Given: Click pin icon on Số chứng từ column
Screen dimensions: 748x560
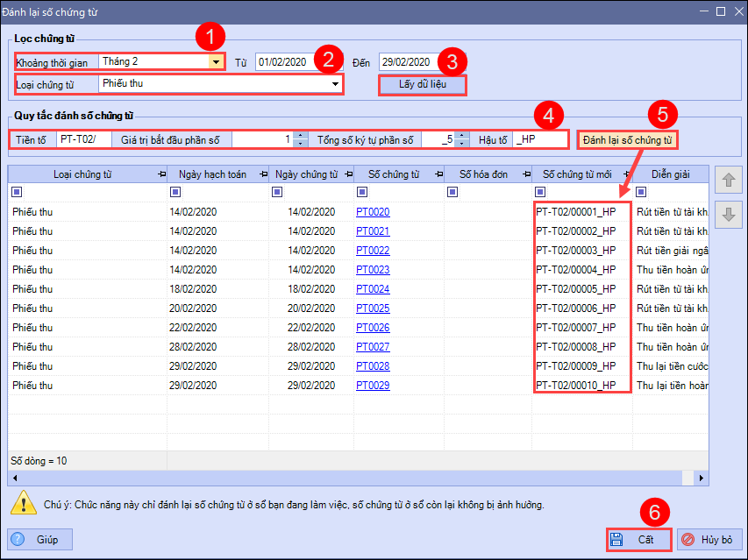Looking at the screenshot, I should click(438, 174).
